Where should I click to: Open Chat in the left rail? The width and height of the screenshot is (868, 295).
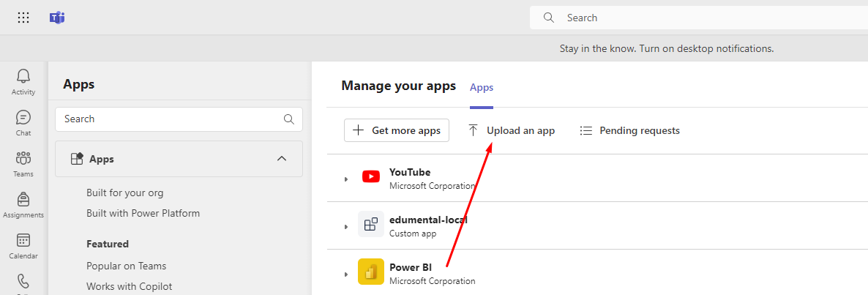tap(23, 123)
